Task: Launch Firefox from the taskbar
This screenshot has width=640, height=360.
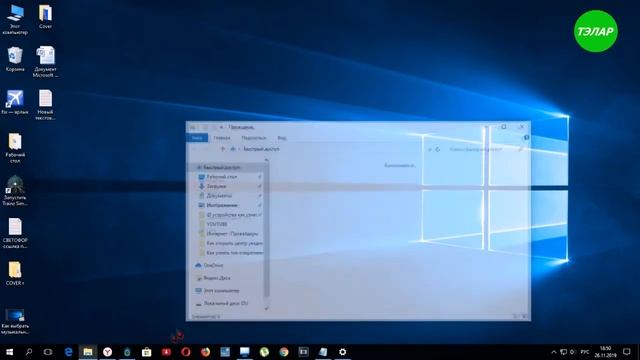Action: (x=205, y=352)
